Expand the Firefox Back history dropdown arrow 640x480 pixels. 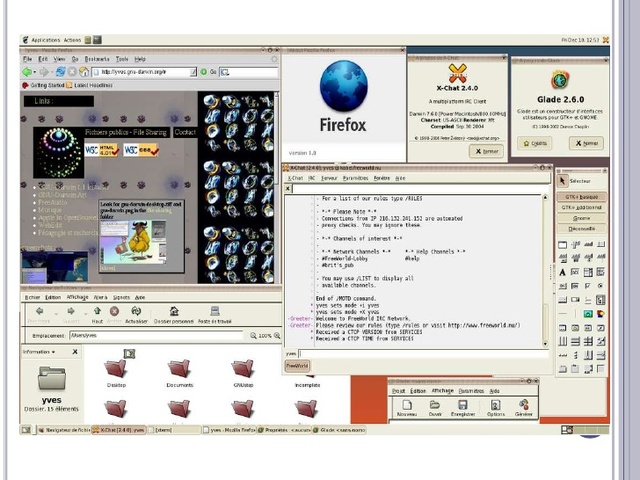click(34, 73)
